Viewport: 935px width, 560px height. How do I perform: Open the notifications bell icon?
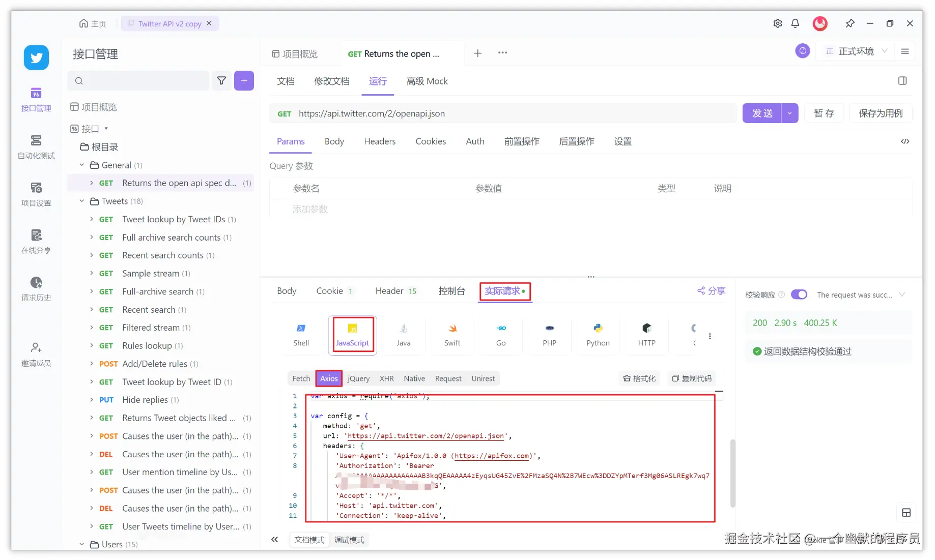click(795, 23)
